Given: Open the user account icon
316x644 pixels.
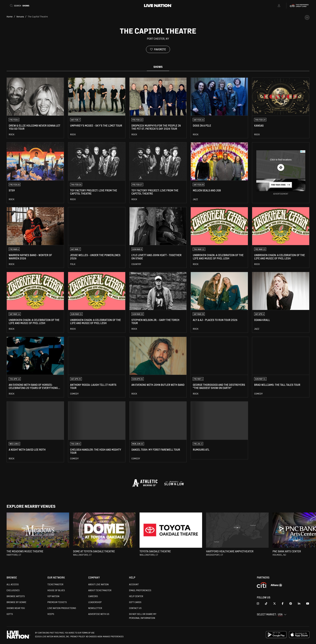Looking at the screenshot, I should pyautogui.click(x=279, y=5).
